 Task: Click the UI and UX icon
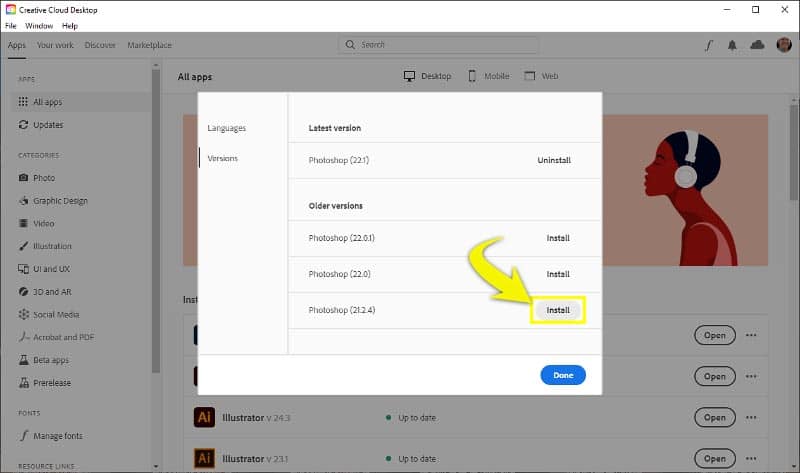[23, 269]
